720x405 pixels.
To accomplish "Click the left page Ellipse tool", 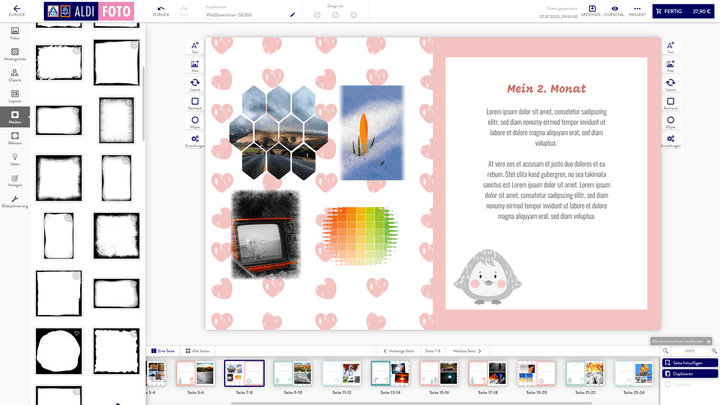I will pyautogui.click(x=195, y=121).
